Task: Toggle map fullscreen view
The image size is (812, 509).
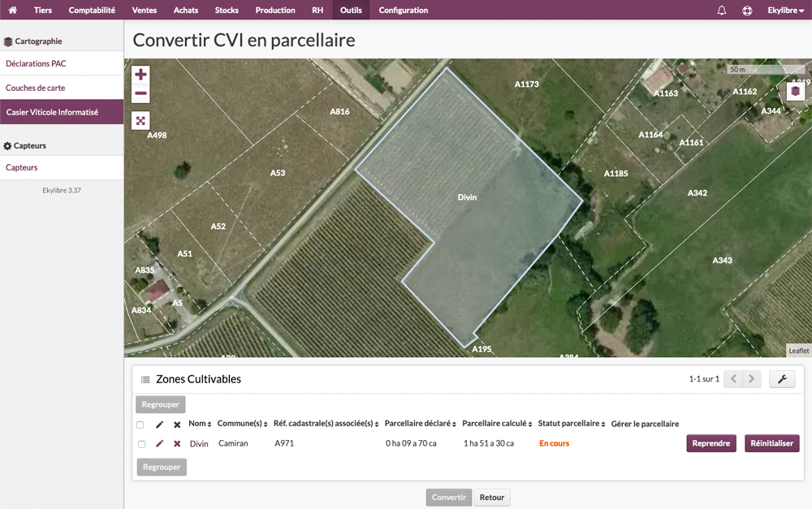Action: click(140, 121)
